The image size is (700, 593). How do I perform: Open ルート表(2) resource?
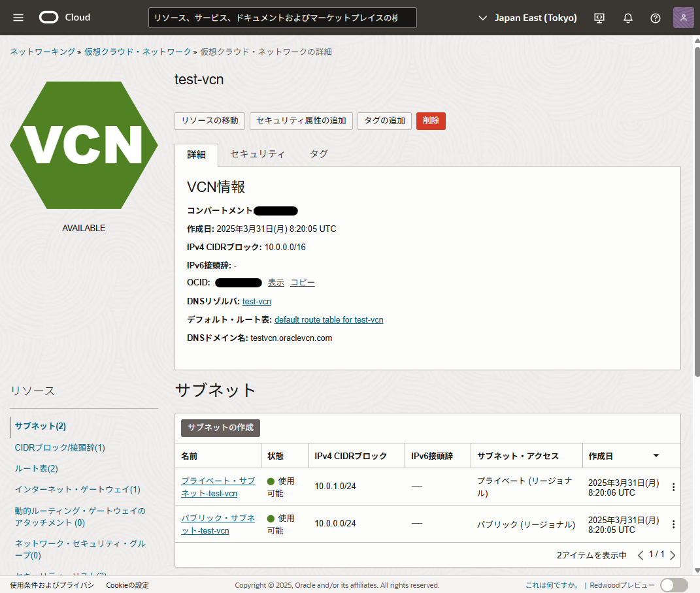pyautogui.click(x=36, y=468)
